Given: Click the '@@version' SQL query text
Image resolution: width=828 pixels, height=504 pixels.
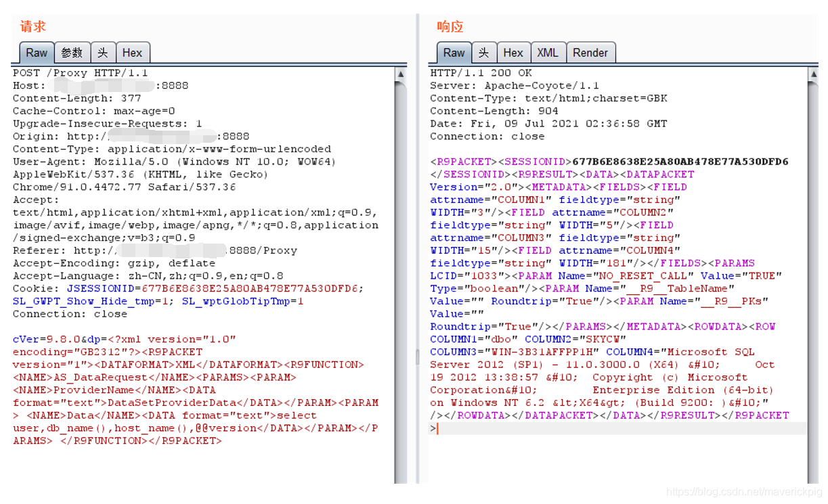Looking at the screenshot, I should (226, 428).
